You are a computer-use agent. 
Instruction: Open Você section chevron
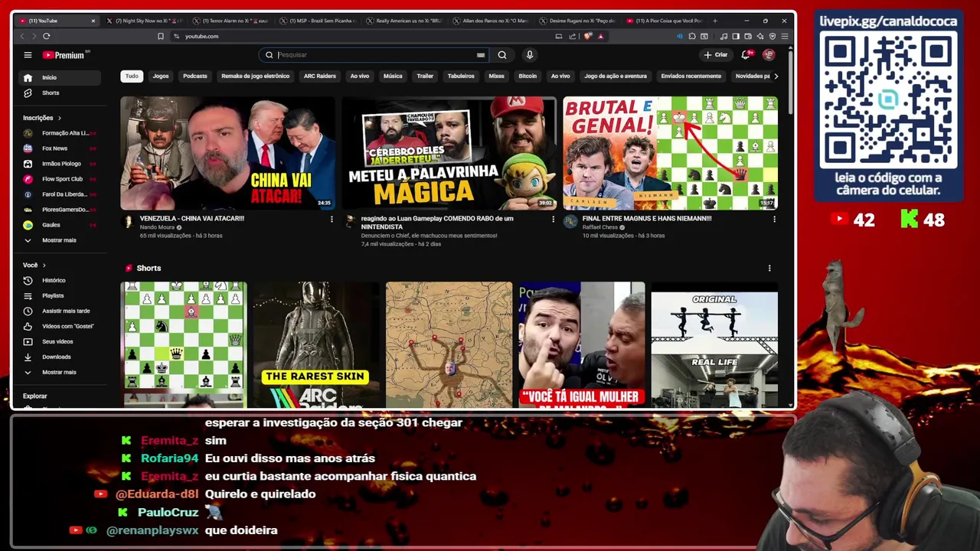click(44, 265)
